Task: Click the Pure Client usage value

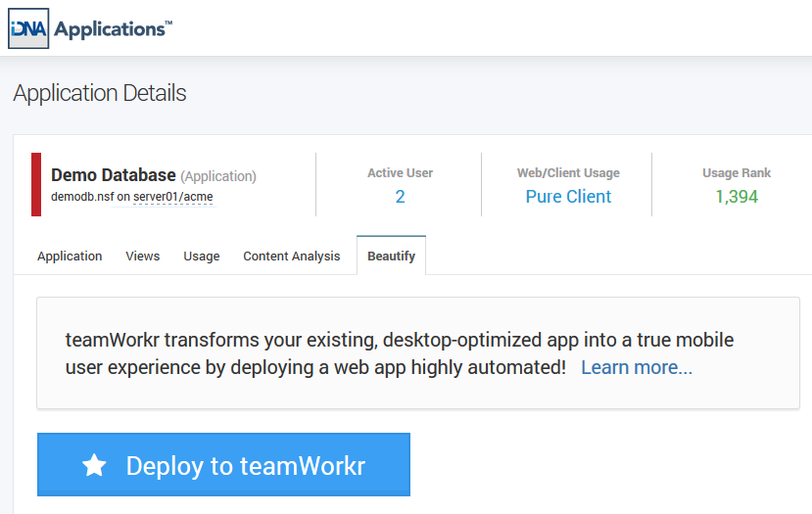Action: (x=568, y=197)
